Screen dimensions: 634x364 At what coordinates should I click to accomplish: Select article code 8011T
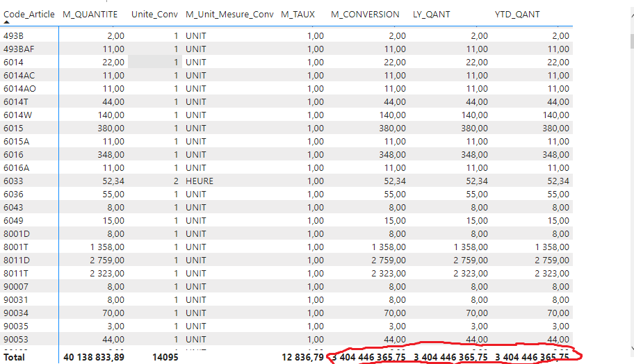pos(16,274)
